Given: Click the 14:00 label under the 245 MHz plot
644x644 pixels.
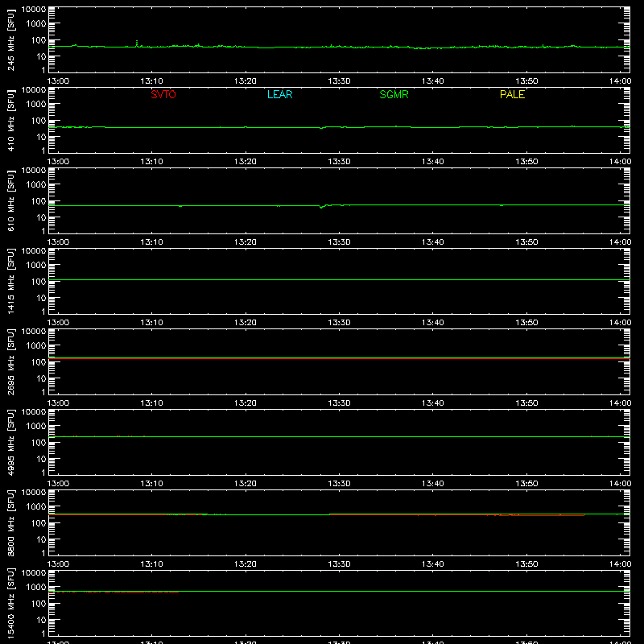Looking at the screenshot, I should click(620, 81).
